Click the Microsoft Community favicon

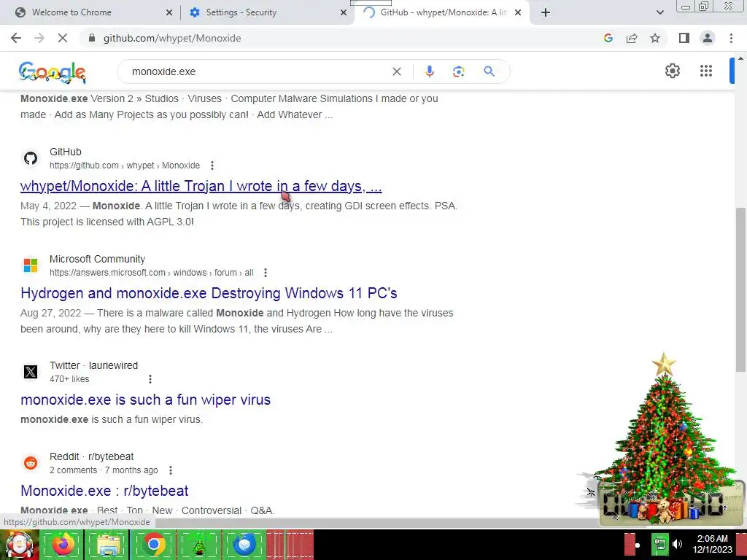click(31, 265)
